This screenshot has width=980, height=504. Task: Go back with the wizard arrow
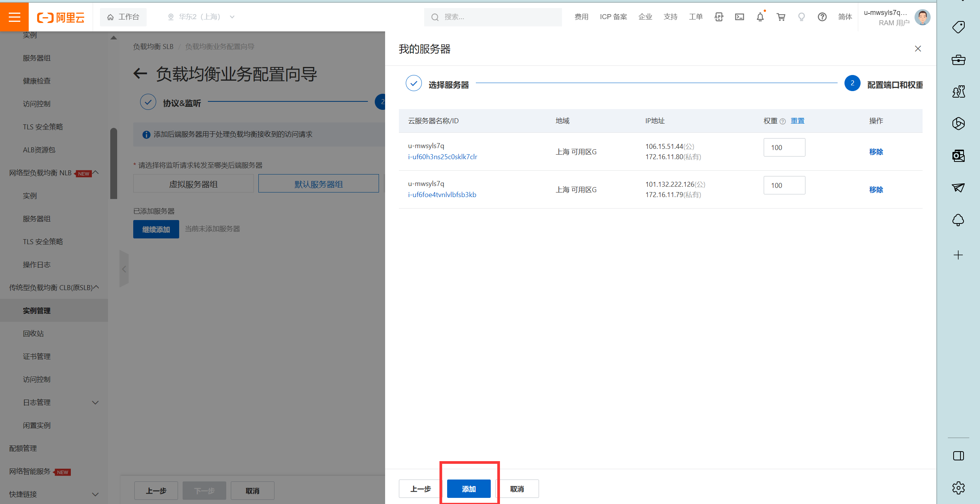pos(140,73)
